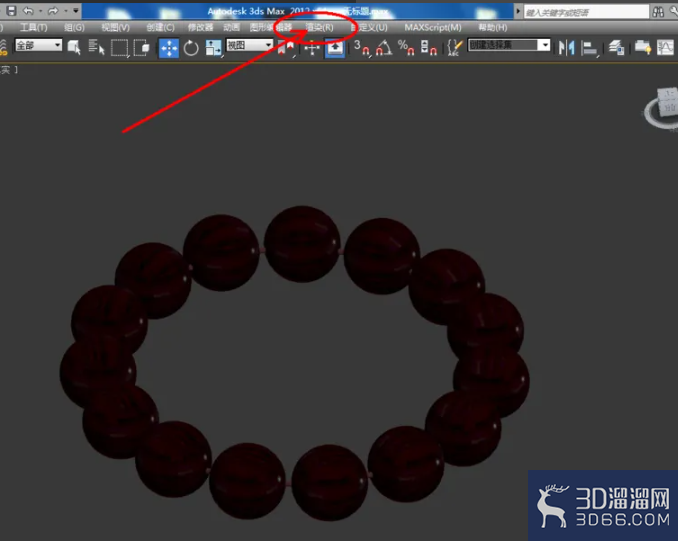Open the 视图 reference coordinate system dropdown
Screen dimensions: 678x541
click(250, 45)
